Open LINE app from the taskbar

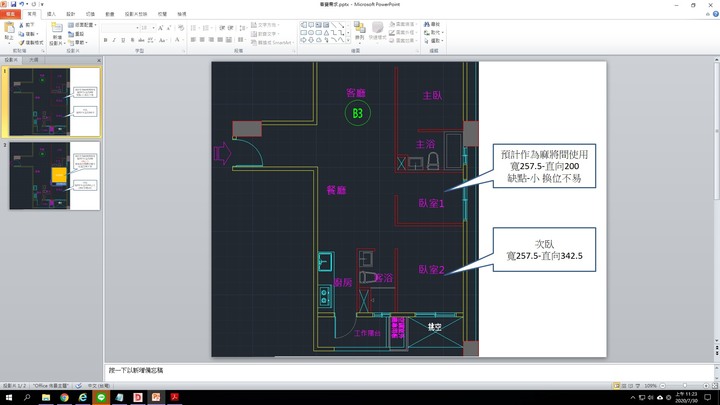[x=101, y=398]
